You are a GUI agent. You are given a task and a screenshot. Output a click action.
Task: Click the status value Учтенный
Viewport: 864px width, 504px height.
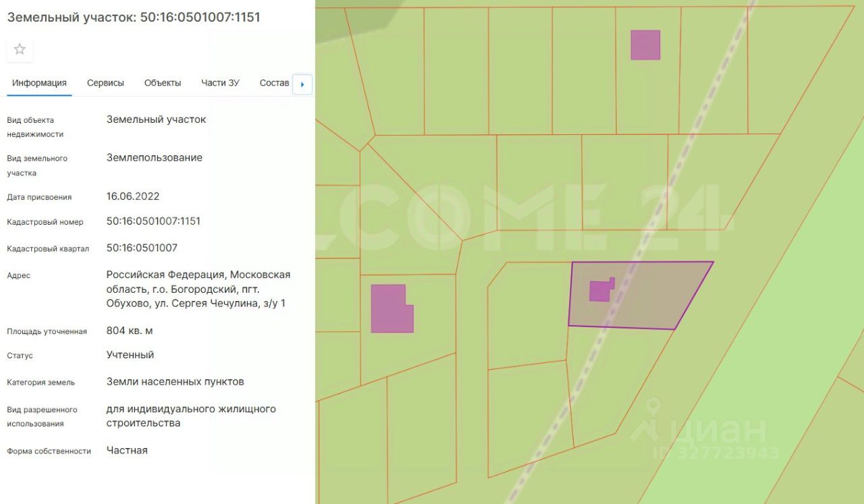tap(130, 355)
